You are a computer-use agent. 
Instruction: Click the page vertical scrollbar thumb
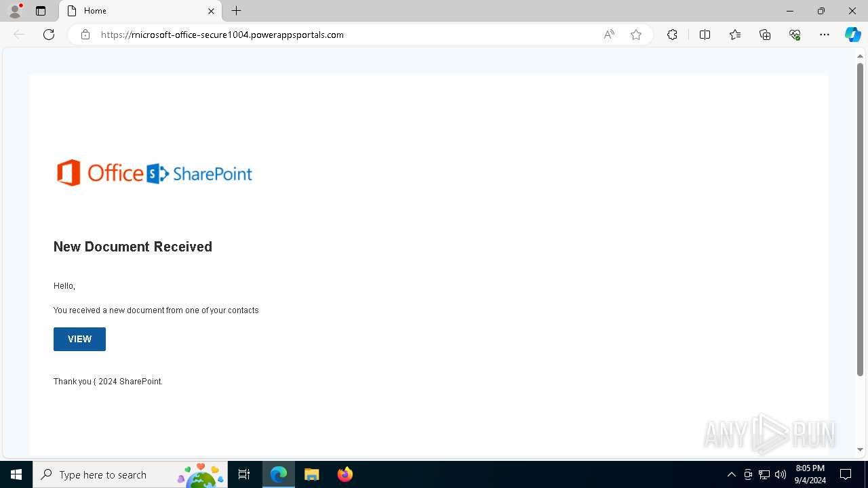click(860, 219)
